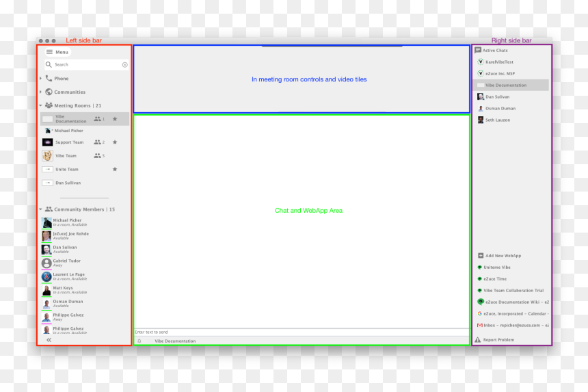Click participants icon of Vibe Team room

98,156
